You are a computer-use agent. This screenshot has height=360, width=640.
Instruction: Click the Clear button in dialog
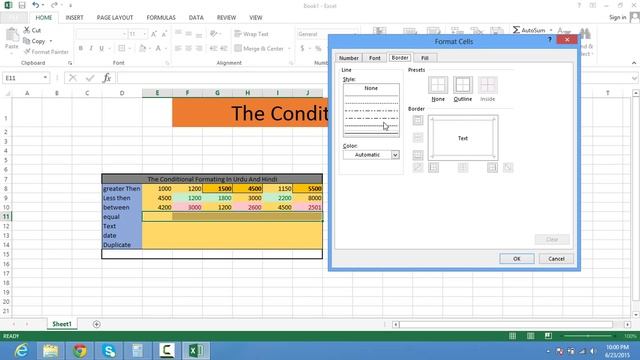552,239
